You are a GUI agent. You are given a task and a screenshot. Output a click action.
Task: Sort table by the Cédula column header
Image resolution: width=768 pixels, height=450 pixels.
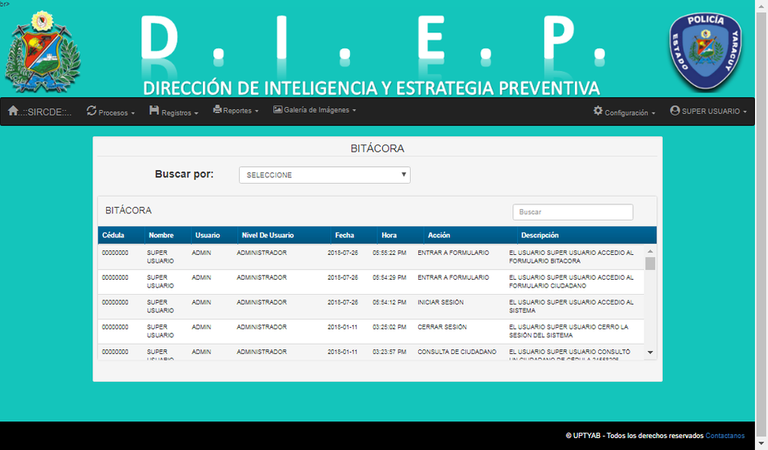[x=113, y=235]
